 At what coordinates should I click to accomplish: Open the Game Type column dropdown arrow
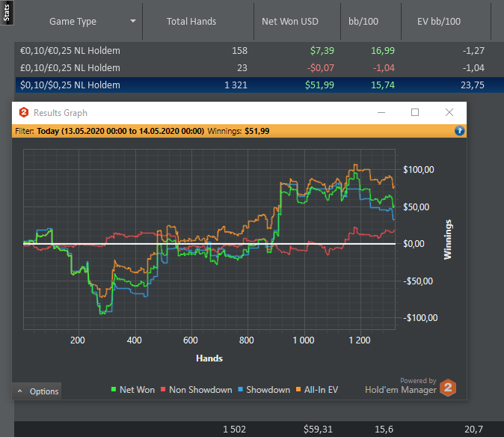click(x=133, y=21)
